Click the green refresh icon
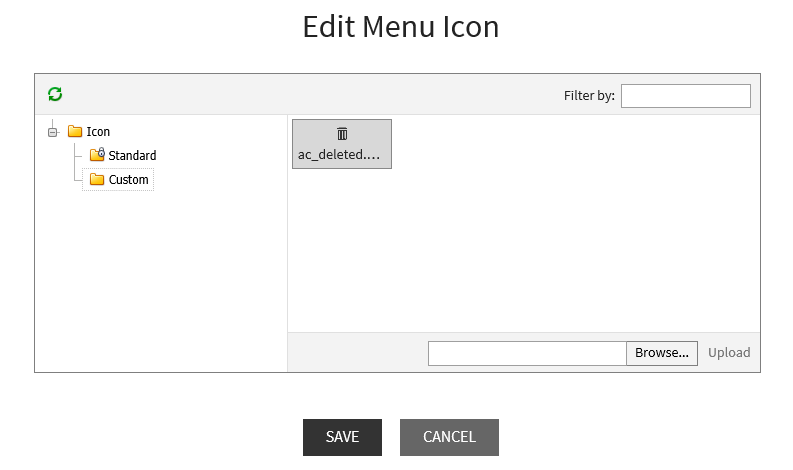793x470 pixels. (x=55, y=94)
